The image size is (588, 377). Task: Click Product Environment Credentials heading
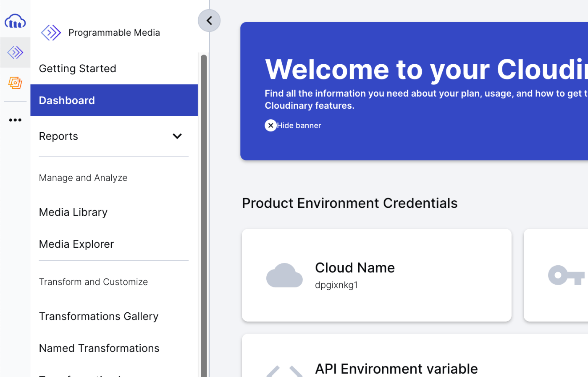point(350,203)
